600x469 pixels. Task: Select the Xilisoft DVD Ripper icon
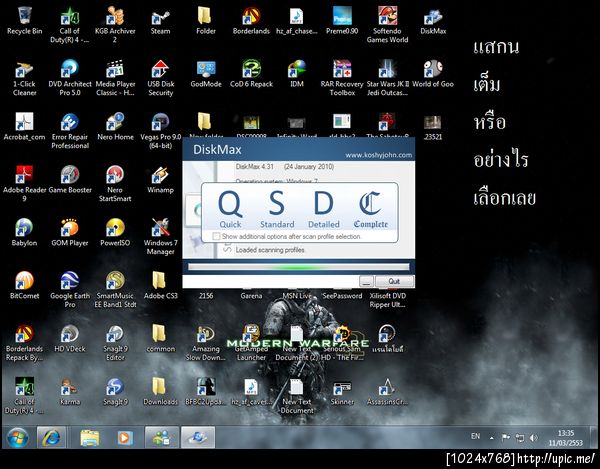pos(387,298)
